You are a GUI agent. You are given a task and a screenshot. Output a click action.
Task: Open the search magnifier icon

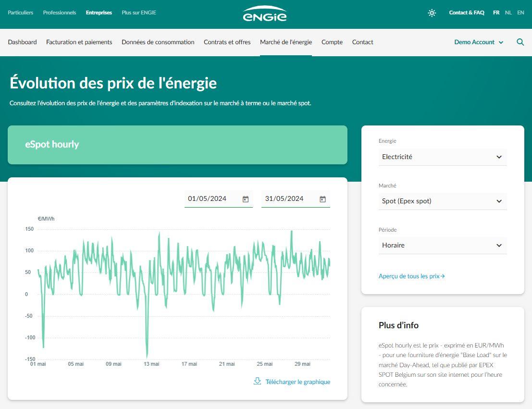(x=520, y=42)
